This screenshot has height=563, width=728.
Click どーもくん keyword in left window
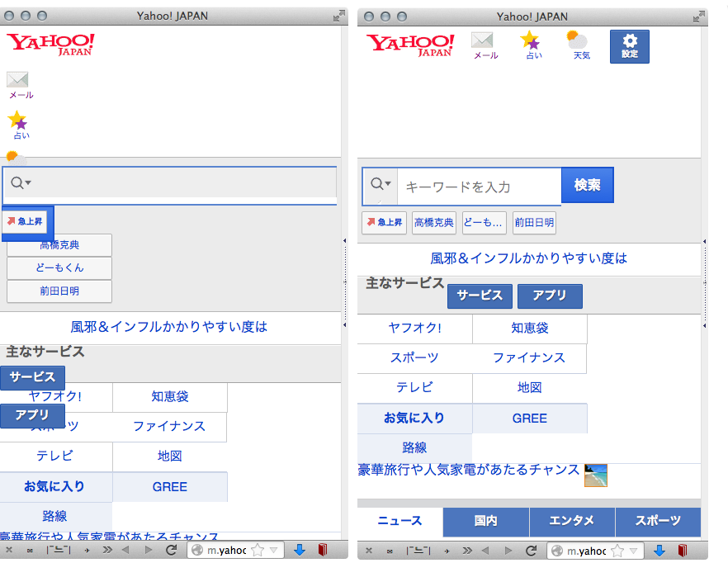tap(59, 268)
